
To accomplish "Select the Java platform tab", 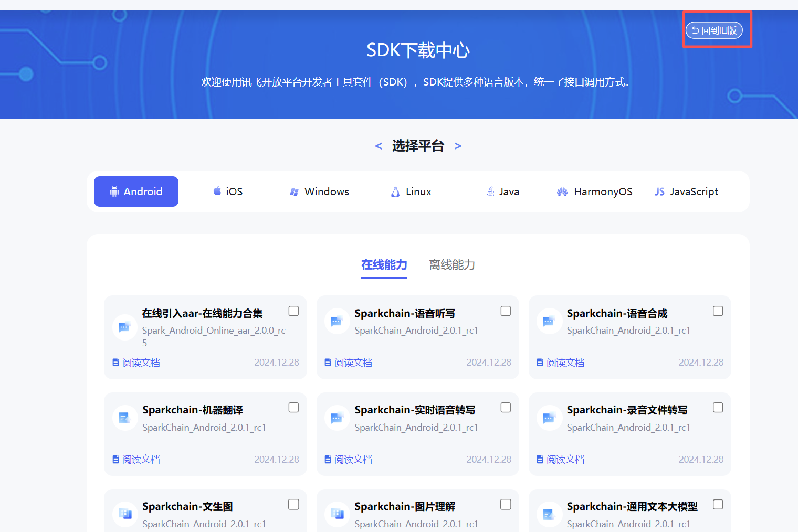I will [503, 191].
